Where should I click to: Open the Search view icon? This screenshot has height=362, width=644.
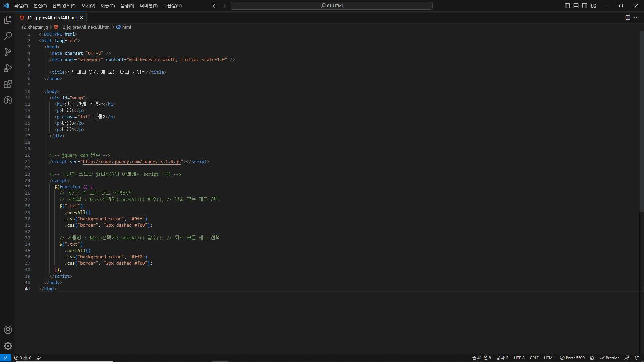coord(8,36)
